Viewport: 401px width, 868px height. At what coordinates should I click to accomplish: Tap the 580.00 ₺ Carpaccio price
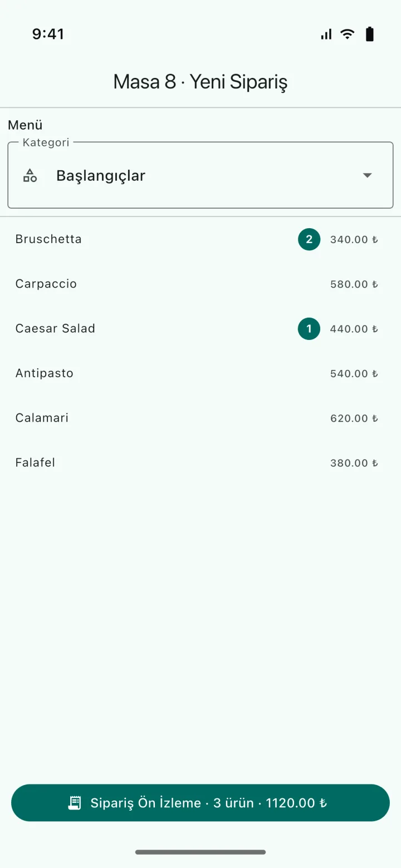354,284
